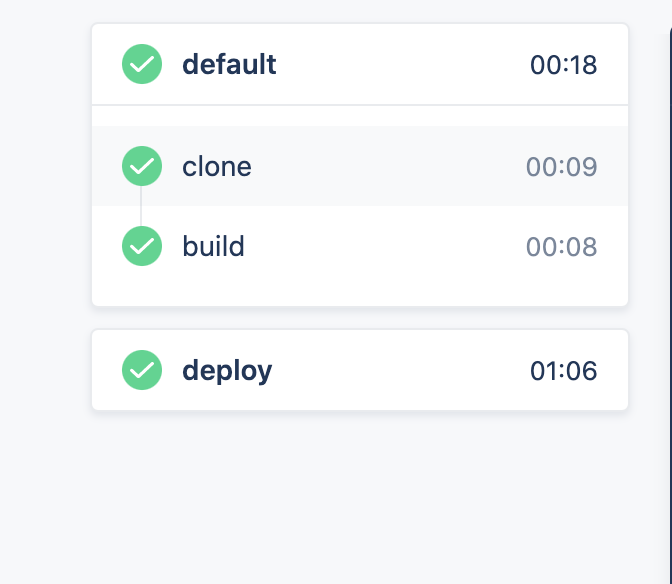This screenshot has width=672, height=584.
Task: Click the green success icon beside default
Action: [x=142, y=64]
